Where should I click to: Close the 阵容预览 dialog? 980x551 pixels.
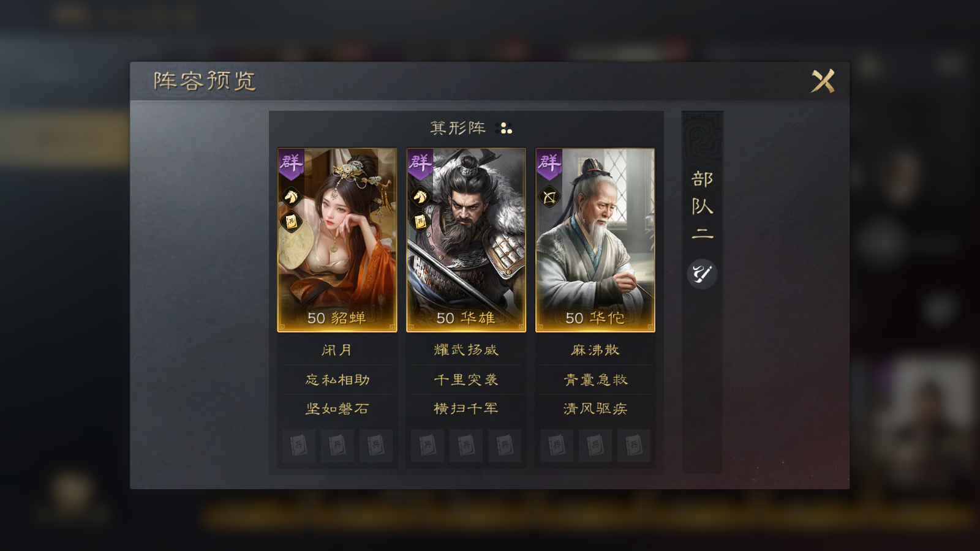coord(823,81)
